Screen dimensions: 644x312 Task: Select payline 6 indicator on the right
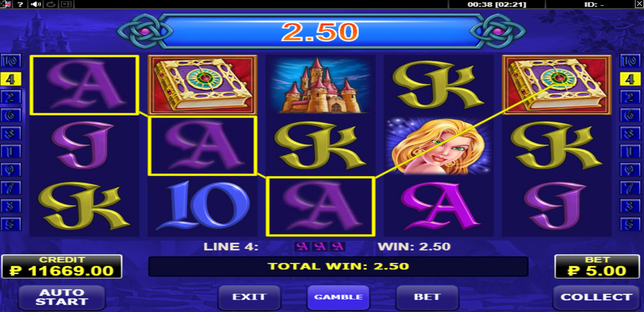(630, 115)
